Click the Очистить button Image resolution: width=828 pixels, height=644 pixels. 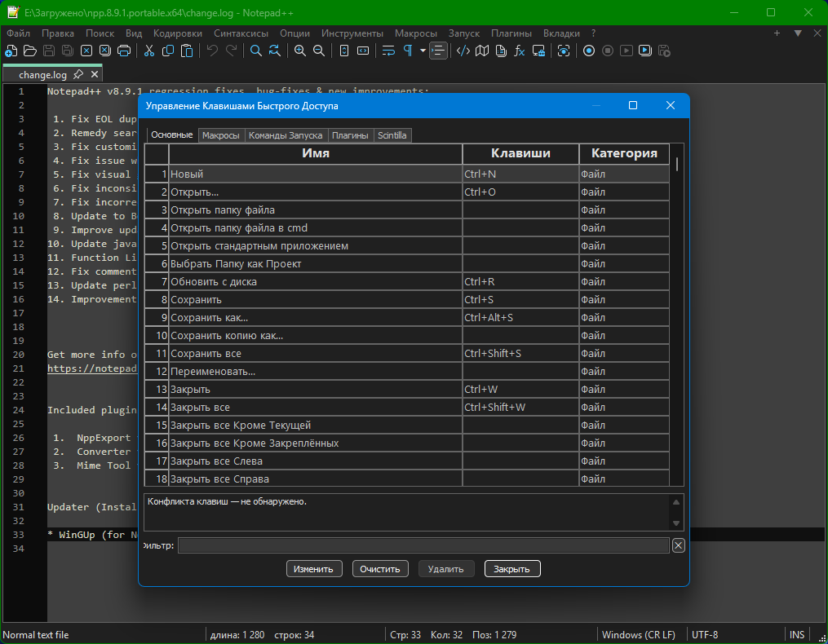[x=380, y=569]
